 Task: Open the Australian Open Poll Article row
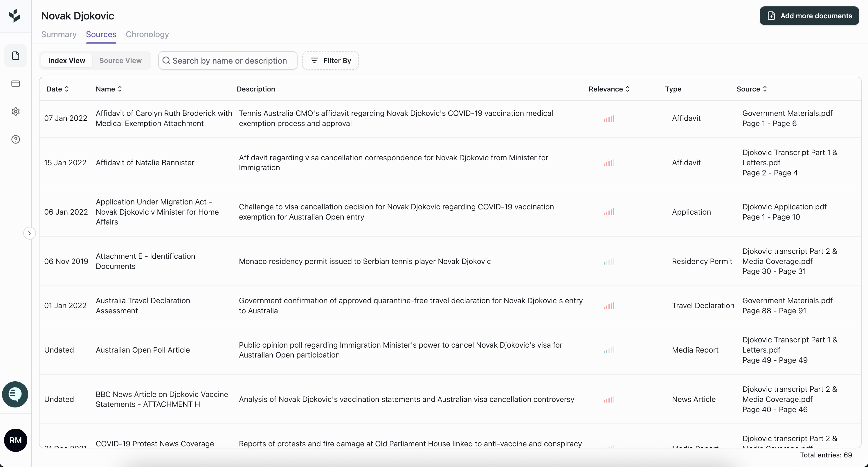pos(143,350)
